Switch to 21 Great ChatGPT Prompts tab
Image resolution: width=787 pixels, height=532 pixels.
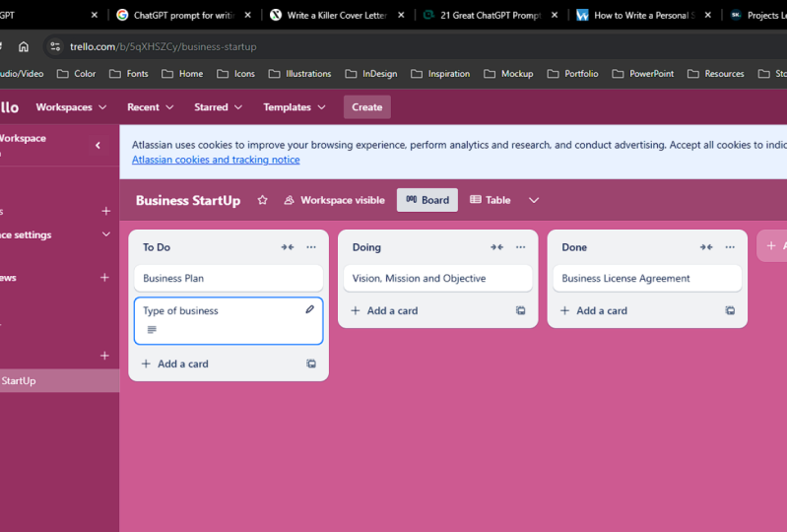(491, 15)
